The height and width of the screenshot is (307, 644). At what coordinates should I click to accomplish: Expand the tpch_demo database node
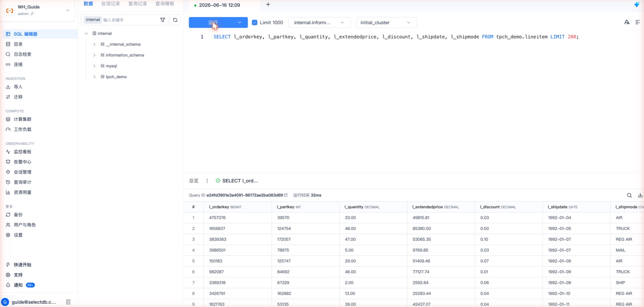click(94, 77)
